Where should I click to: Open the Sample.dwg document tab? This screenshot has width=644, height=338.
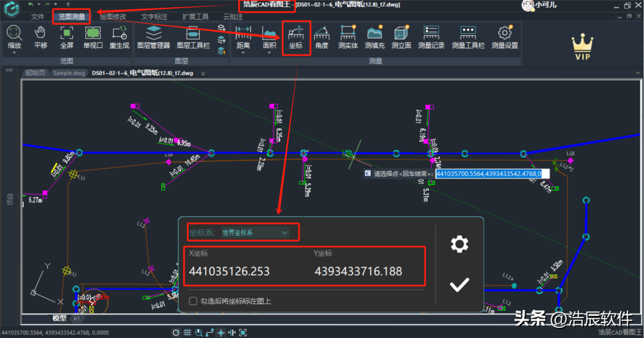(69, 73)
